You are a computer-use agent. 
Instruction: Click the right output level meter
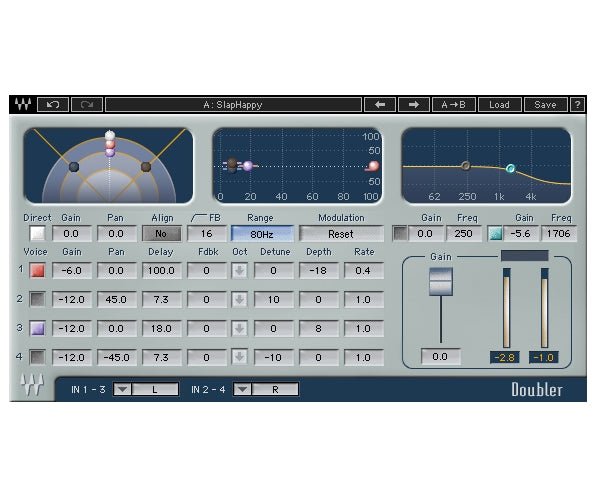(x=544, y=308)
